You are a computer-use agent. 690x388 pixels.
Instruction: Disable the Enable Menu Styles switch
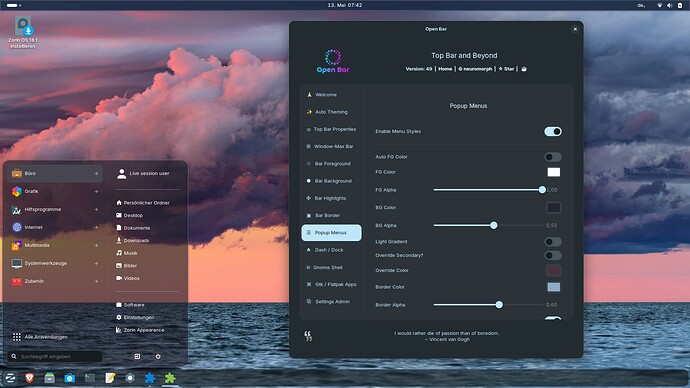click(x=553, y=132)
